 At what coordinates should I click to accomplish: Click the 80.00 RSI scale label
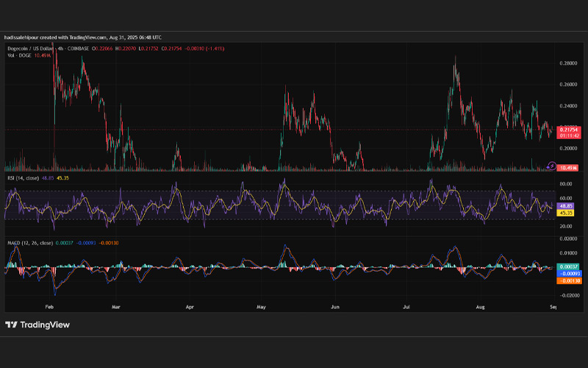(566, 184)
